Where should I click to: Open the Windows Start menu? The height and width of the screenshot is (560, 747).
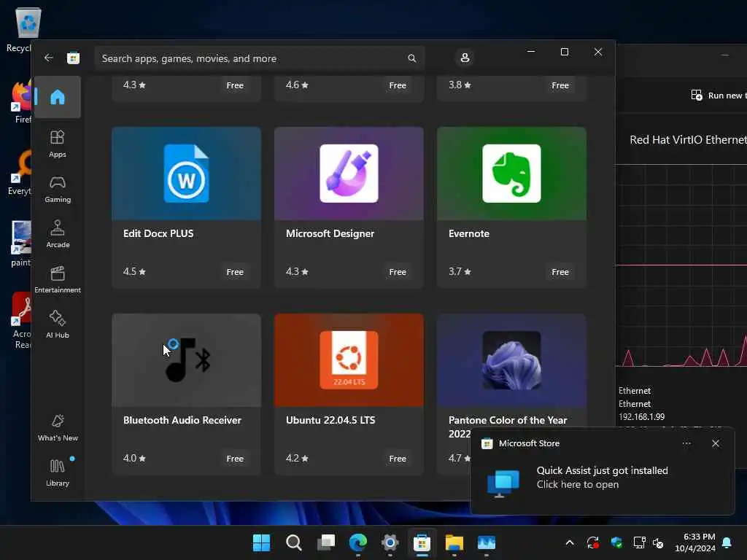[x=261, y=542]
